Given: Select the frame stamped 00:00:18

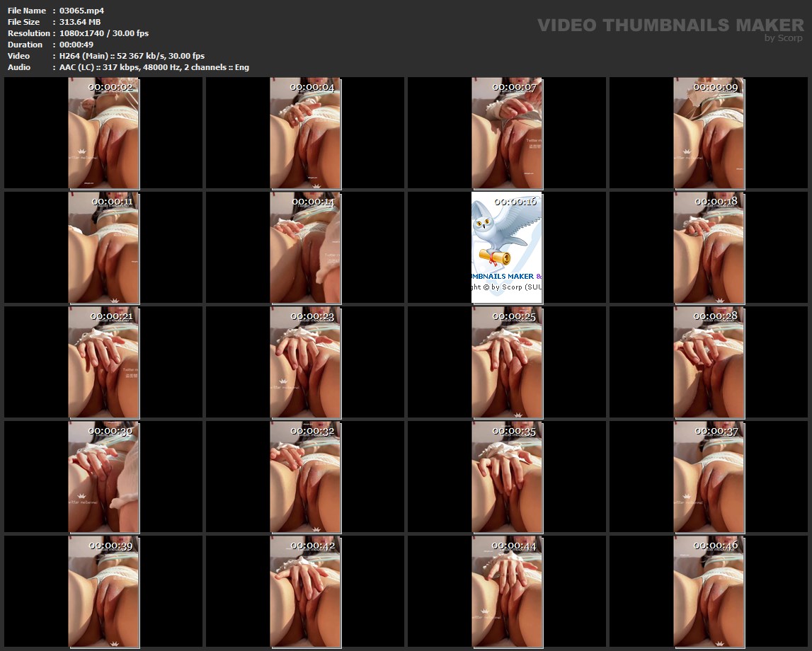Looking at the screenshot, I should 709,248.
